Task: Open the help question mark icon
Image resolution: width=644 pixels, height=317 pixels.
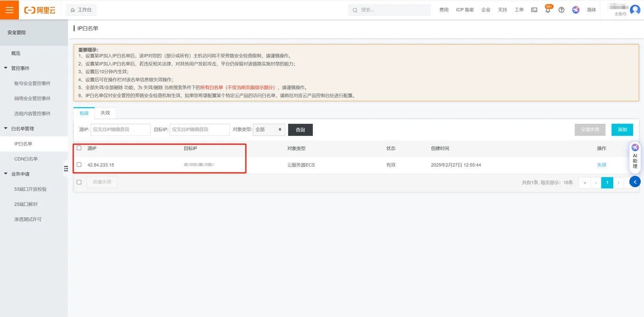Action: [x=561, y=10]
